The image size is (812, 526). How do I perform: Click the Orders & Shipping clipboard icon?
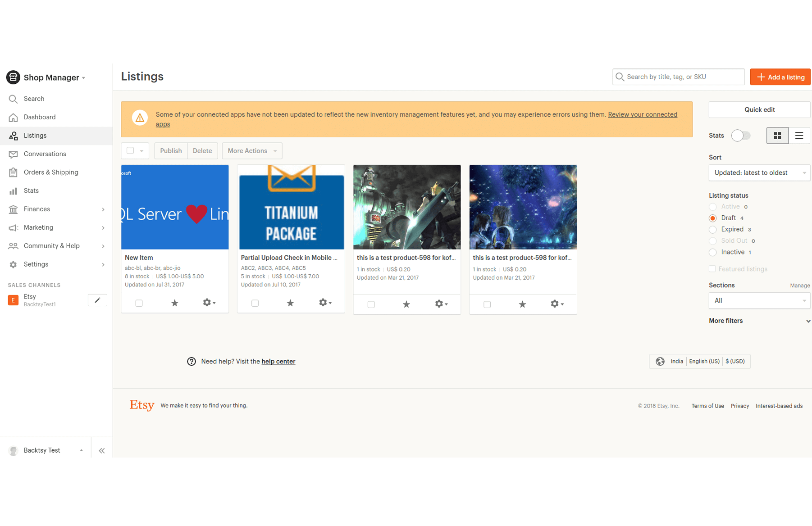[13, 172]
